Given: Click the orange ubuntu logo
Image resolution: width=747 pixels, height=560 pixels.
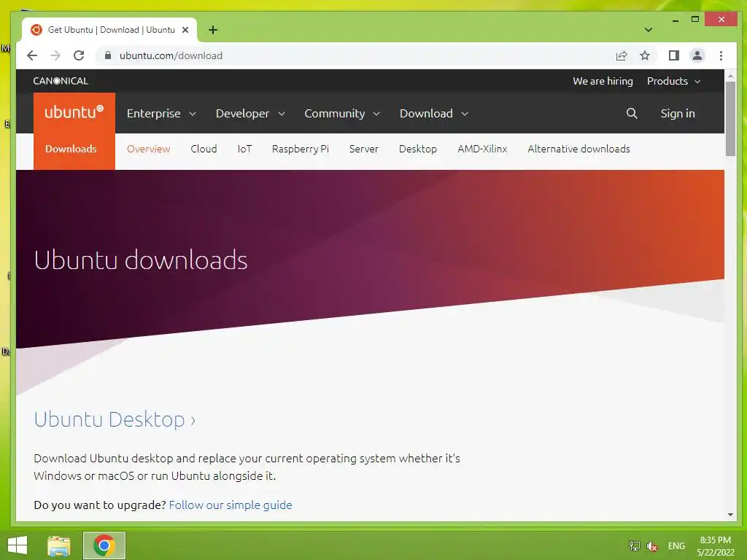Looking at the screenshot, I should pyautogui.click(x=74, y=112).
